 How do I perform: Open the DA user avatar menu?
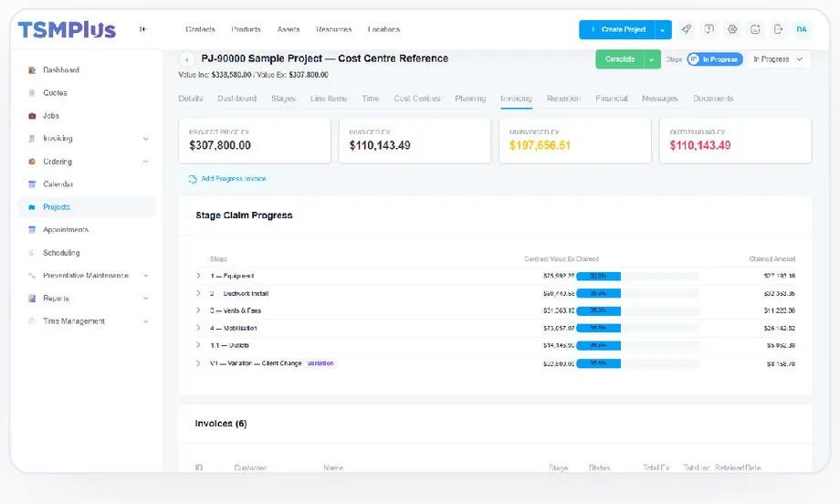click(x=802, y=29)
